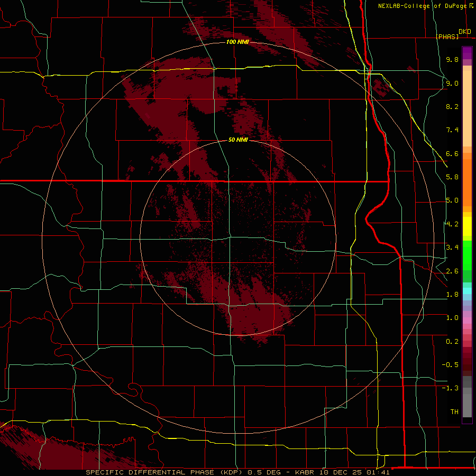Click the Specific Differential Phase KABR caption

tap(237, 472)
